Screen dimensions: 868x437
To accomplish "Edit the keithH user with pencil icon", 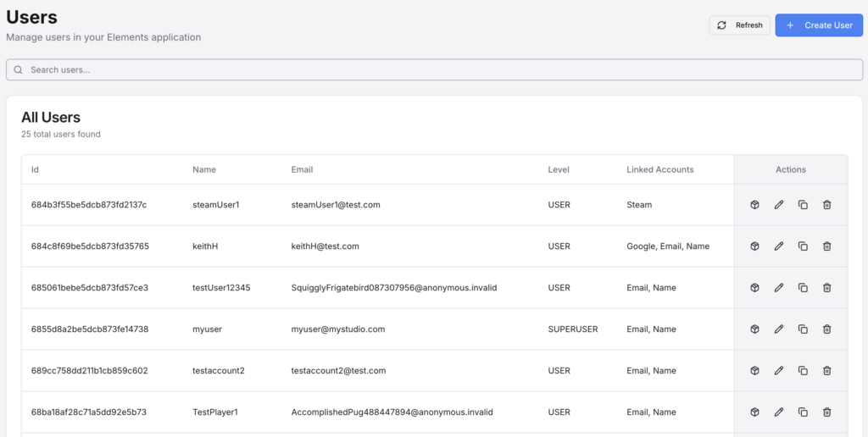I will [779, 246].
